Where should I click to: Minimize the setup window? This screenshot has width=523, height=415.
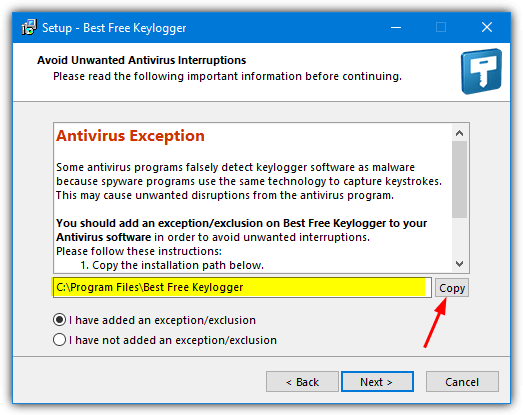tap(396, 27)
